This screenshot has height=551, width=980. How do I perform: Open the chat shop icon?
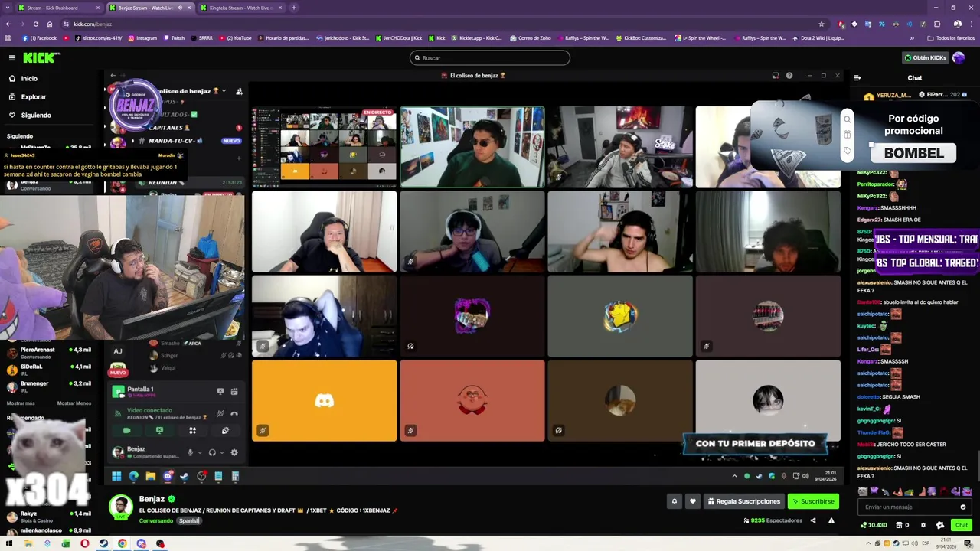click(900, 525)
